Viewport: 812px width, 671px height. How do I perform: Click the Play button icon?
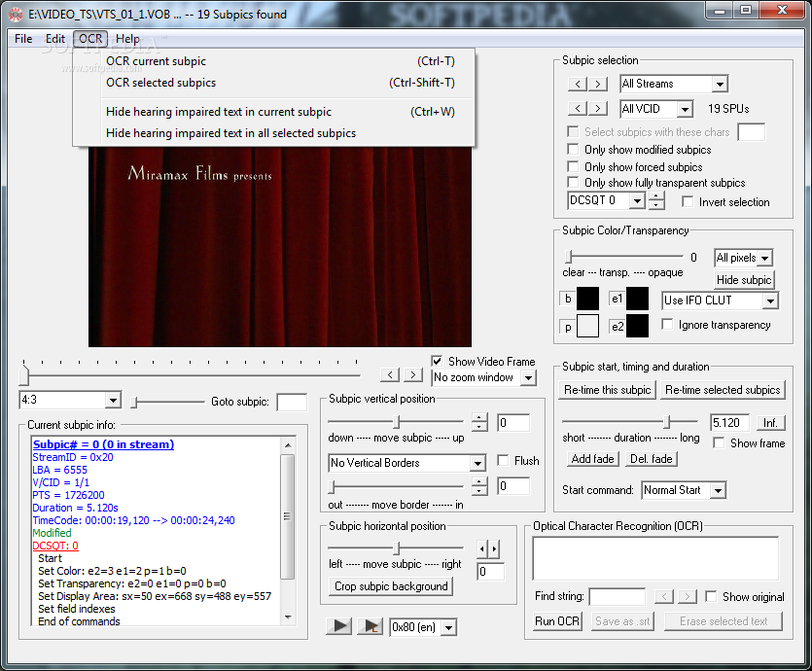(x=339, y=626)
